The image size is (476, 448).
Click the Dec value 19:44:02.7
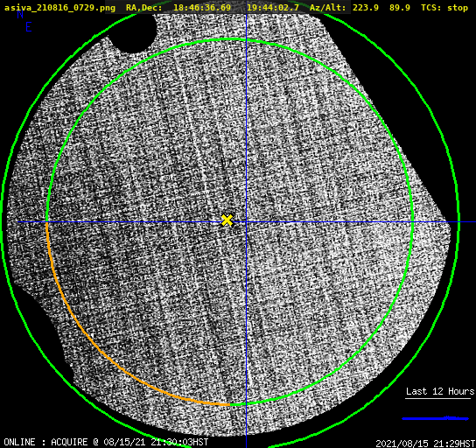tap(273, 8)
